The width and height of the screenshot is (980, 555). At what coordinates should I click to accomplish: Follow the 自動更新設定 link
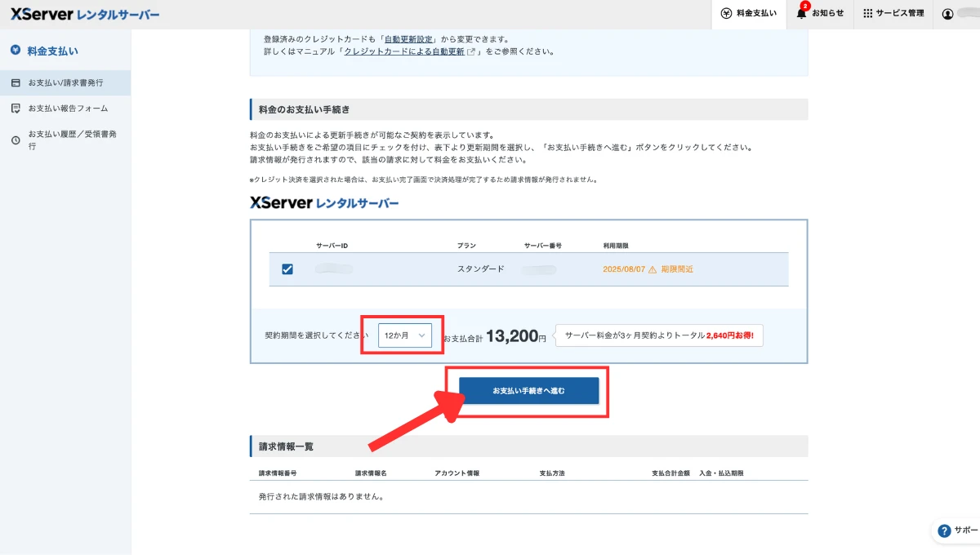pyautogui.click(x=408, y=38)
